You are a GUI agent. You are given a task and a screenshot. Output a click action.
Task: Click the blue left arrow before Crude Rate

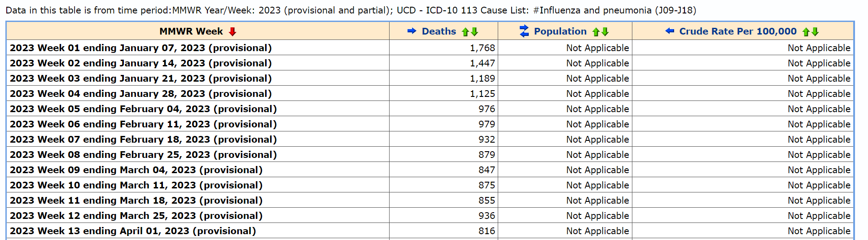click(x=670, y=31)
